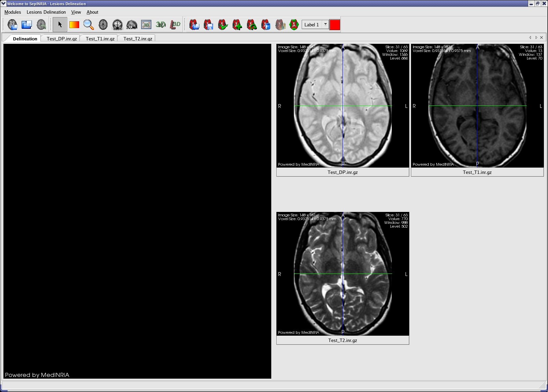Close the current tab with X
The image size is (548, 392).
pyautogui.click(x=541, y=38)
